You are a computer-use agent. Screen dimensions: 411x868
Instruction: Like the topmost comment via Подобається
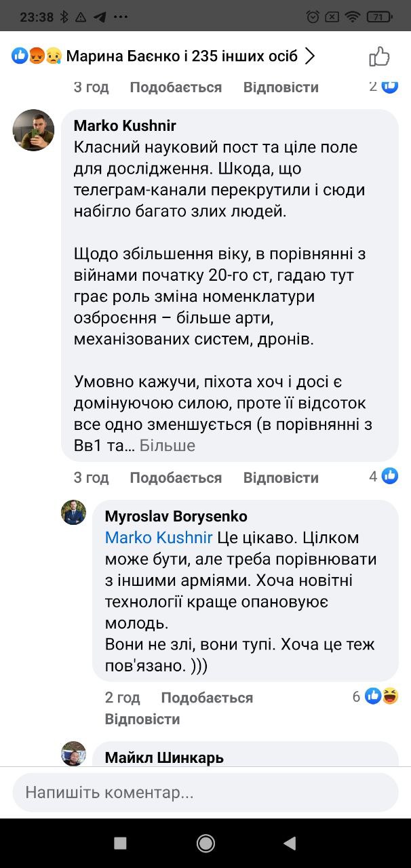[176, 87]
